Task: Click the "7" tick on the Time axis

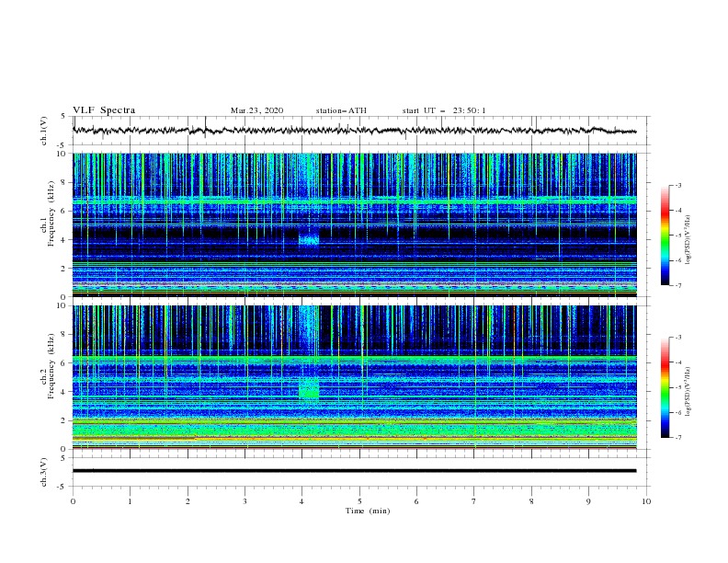Action: point(474,501)
